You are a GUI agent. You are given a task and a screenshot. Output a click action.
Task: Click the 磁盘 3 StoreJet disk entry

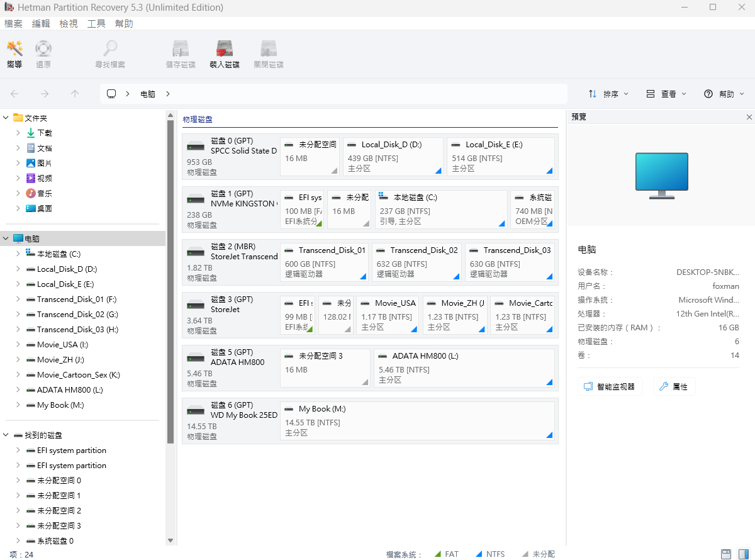232,315
